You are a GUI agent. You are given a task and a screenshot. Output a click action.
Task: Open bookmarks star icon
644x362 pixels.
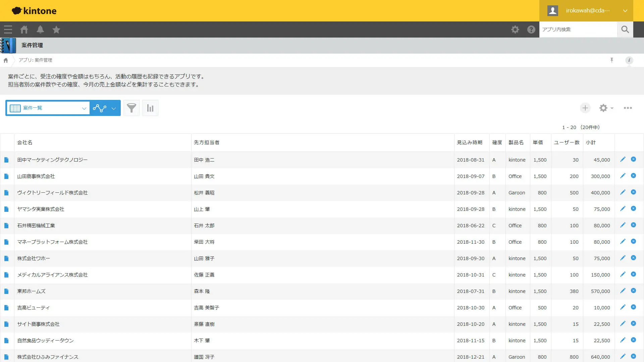pyautogui.click(x=56, y=29)
